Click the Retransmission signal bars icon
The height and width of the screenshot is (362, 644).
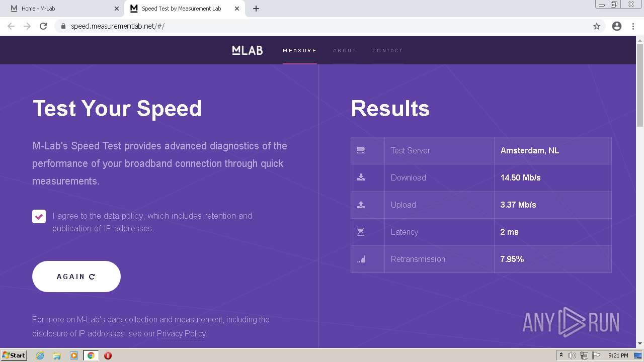pyautogui.click(x=361, y=259)
